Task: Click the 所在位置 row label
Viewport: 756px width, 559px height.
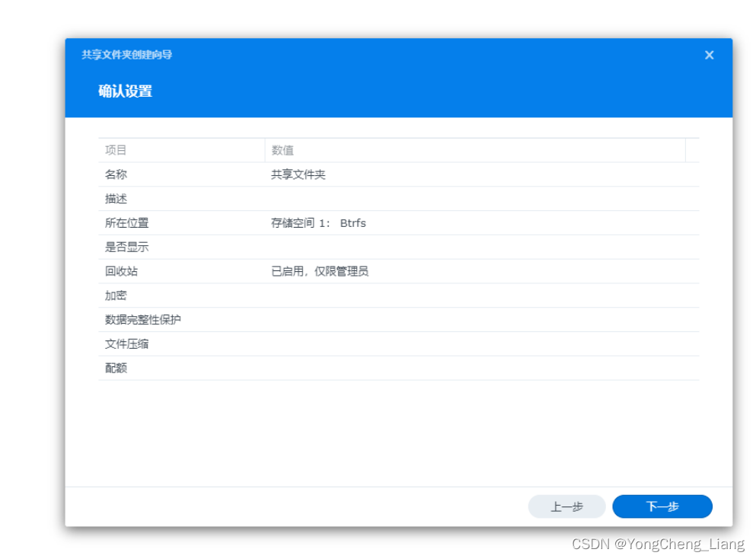Action: pos(127,223)
